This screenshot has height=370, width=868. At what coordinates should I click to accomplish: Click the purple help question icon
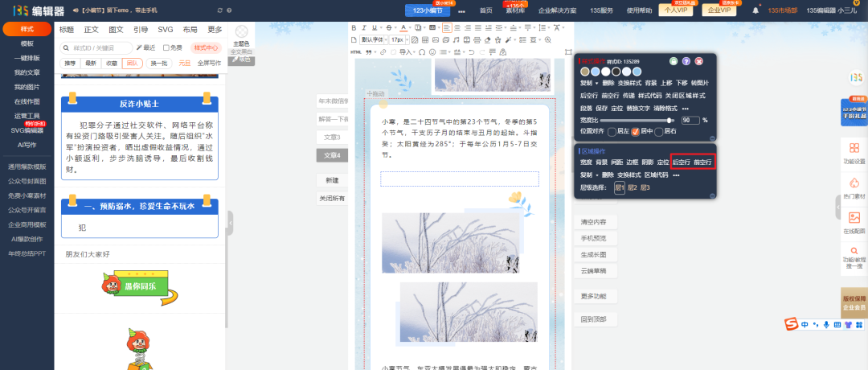tap(686, 61)
